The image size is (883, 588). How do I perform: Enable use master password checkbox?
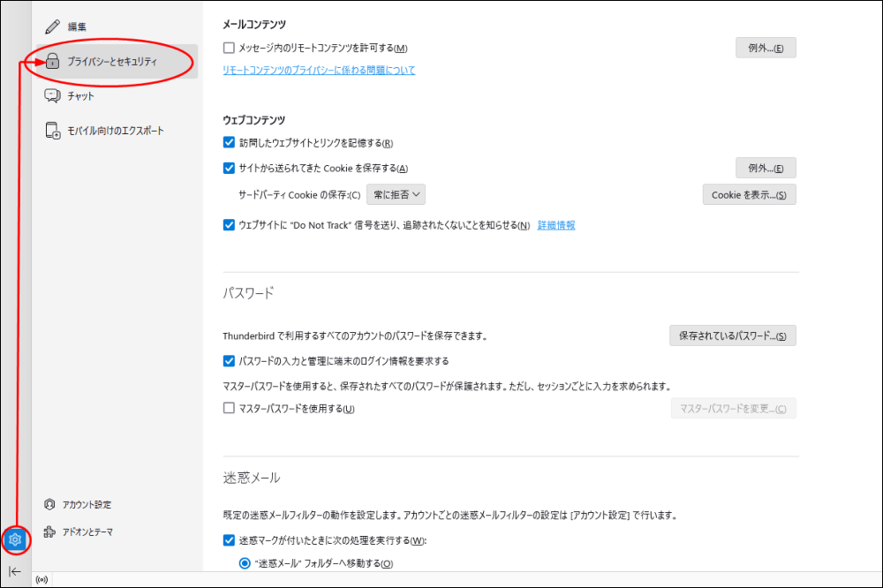click(x=229, y=408)
